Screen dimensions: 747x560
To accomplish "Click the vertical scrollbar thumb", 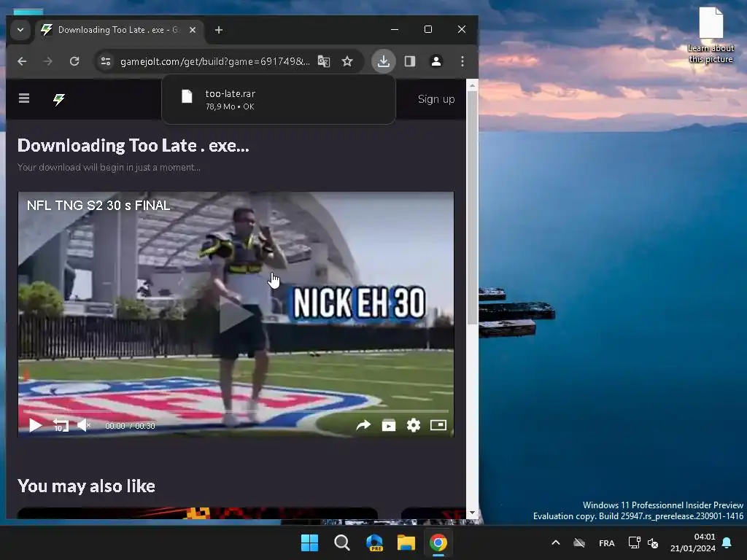I will pyautogui.click(x=472, y=208).
